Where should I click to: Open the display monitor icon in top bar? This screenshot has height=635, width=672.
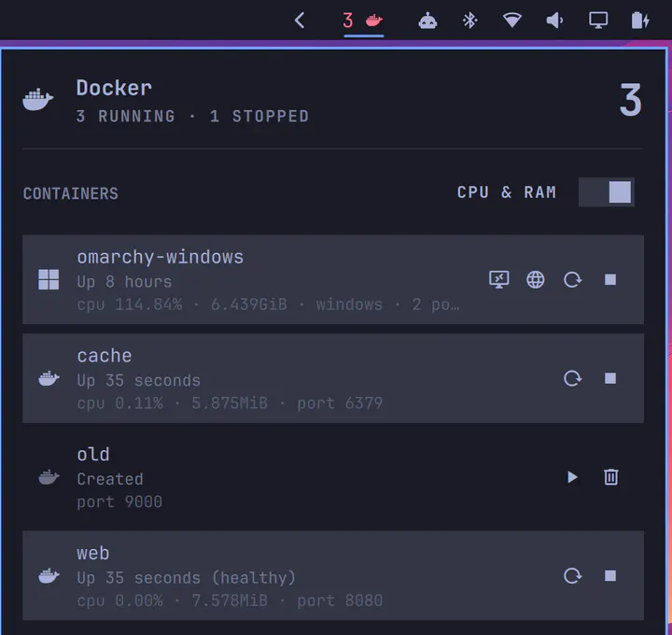[x=598, y=21]
